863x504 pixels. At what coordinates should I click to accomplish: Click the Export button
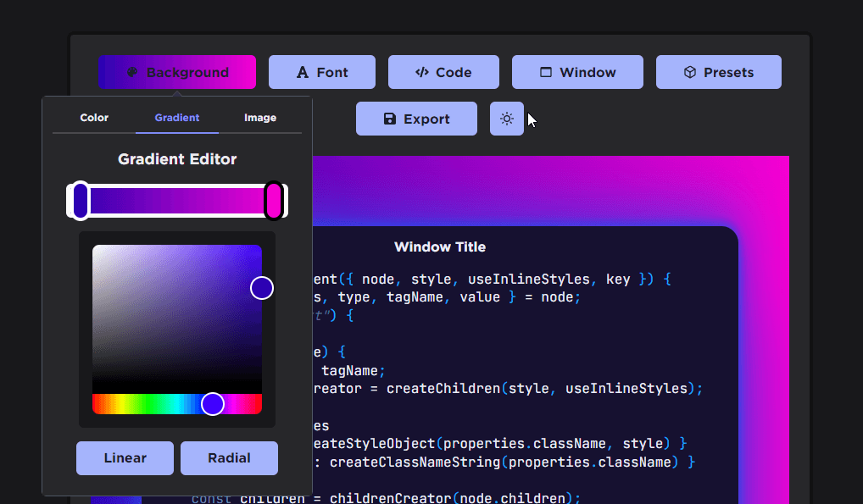(x=416, y=119)
